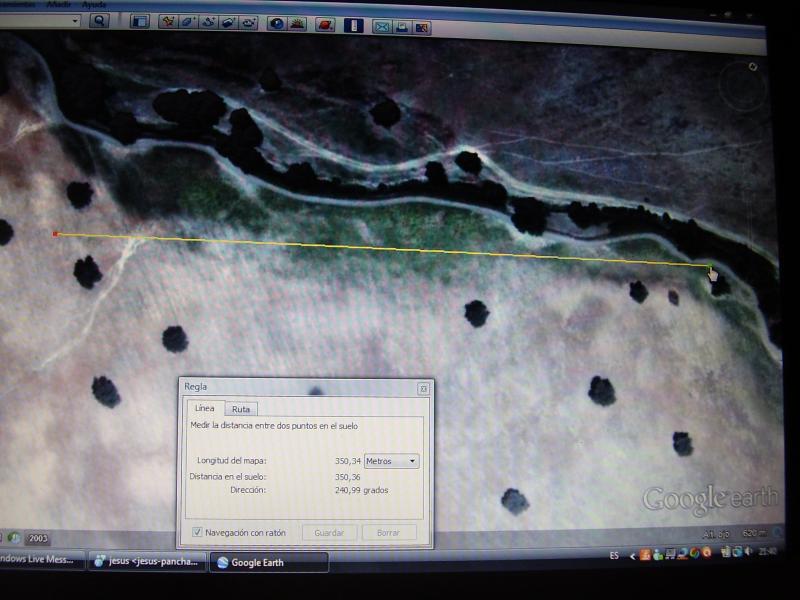Toggle the sidebar panel icon
Viewport: 800px width, 600px height.
pos(139,21)
